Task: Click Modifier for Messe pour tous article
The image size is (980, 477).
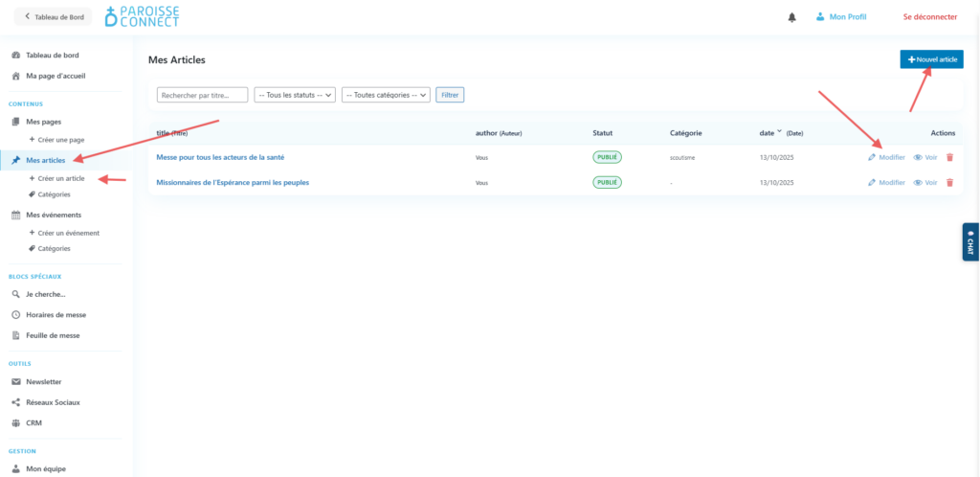Action: tap(886, 157)
